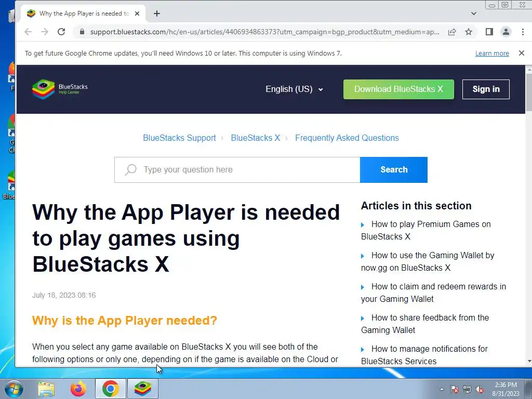Open the Chrome profile avatar menu

(506, 32)
